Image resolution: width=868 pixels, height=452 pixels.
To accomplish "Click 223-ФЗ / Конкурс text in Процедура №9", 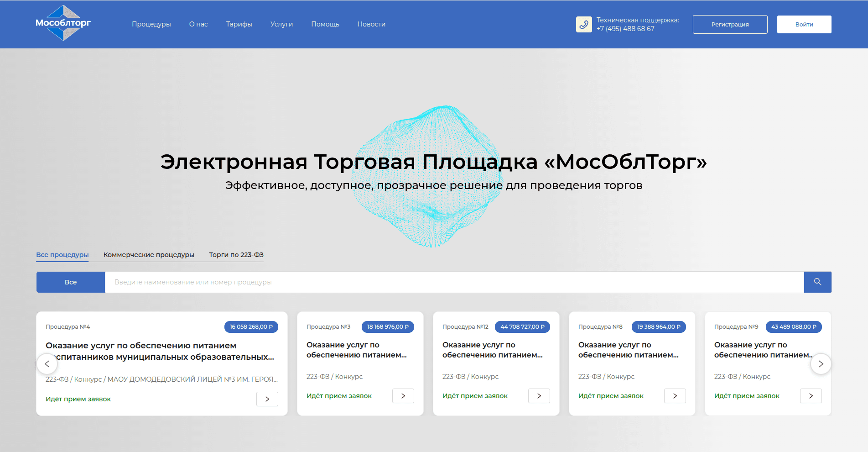I will pos(742,377).
